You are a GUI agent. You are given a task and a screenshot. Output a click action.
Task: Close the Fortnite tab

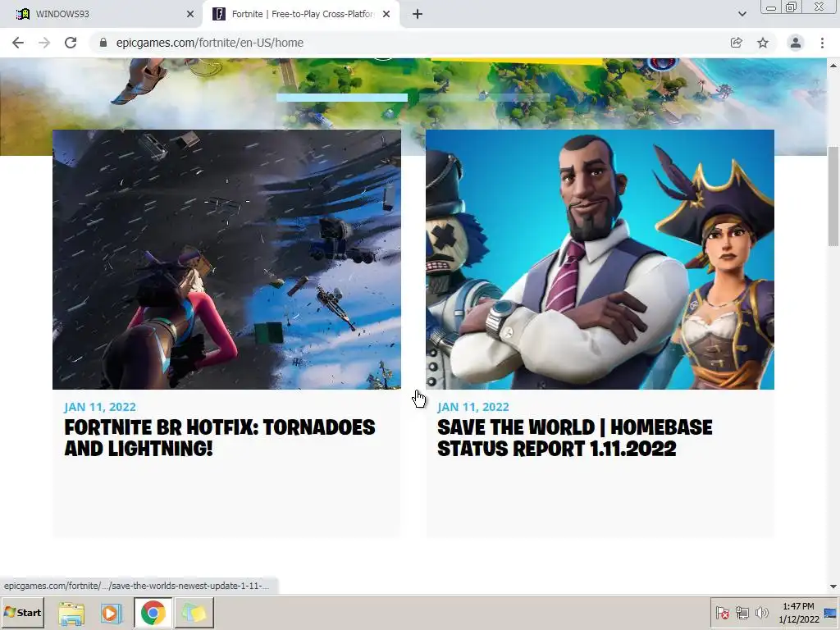point(386,15)
